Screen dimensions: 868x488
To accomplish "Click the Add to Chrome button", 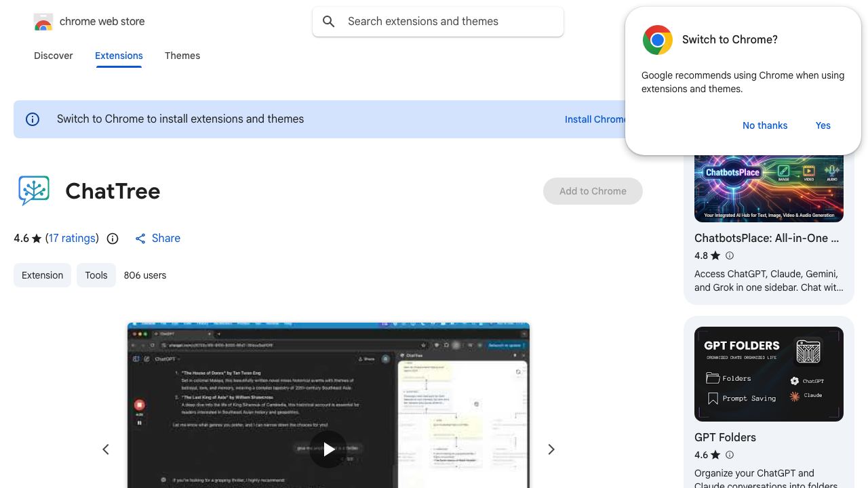I will click(x=593, y=191).
